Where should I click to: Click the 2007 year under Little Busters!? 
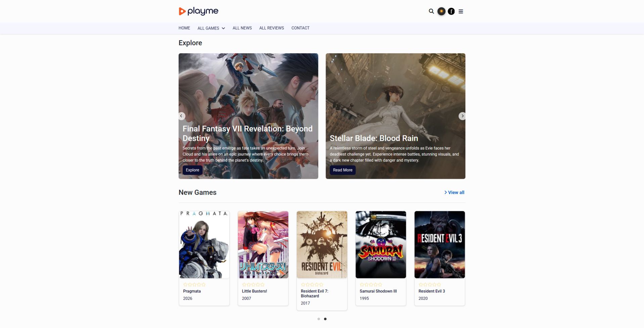point(246,298)
